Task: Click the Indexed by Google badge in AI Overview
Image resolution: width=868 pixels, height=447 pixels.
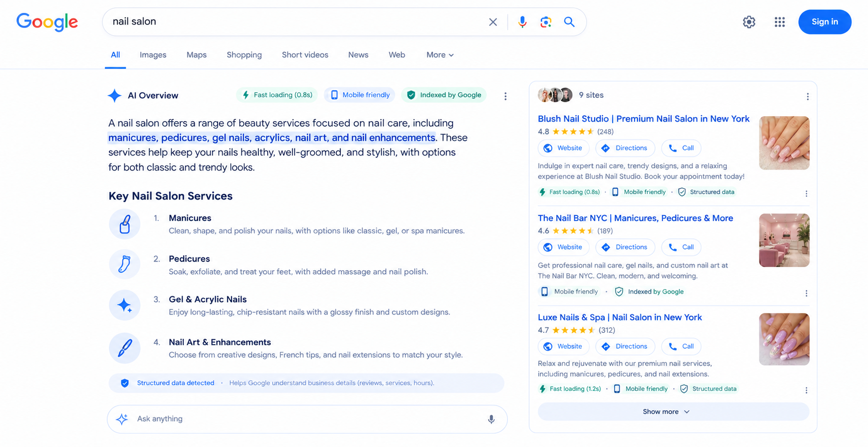Action: click(444, 95)
